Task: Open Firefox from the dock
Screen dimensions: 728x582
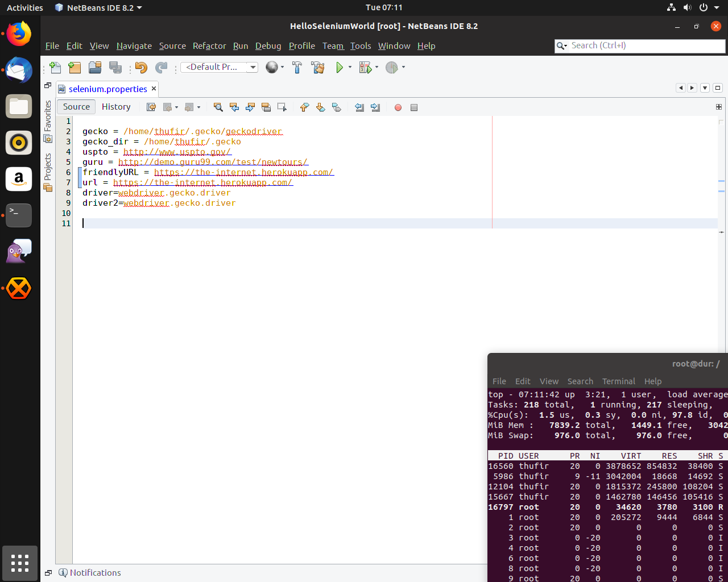Action: (x=19, y=34)
